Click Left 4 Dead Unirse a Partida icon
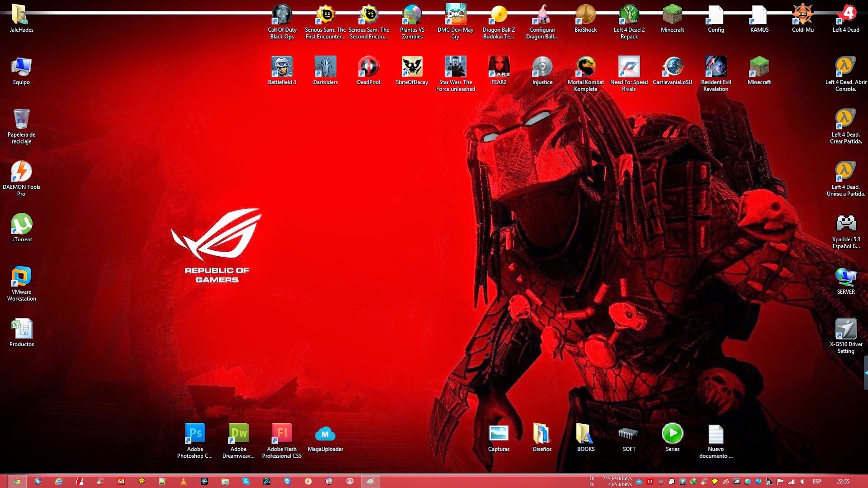This screenshot has width=868, height=488. [x=846, y=178]
